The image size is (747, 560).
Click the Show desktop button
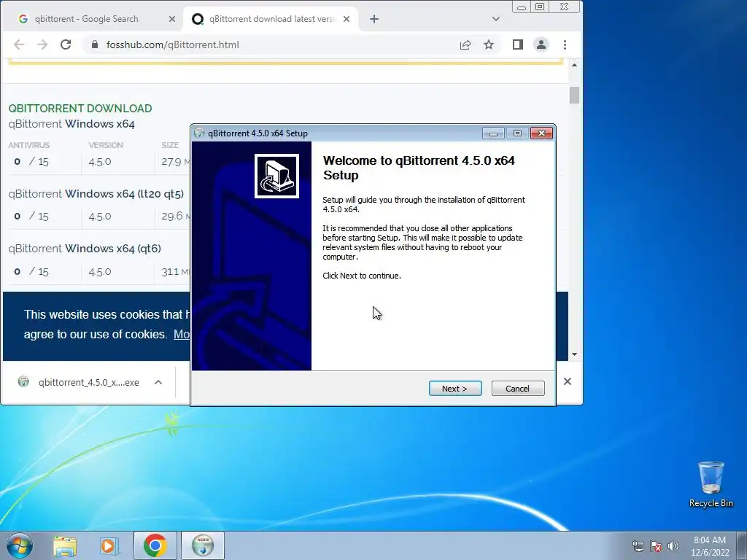coord(742,545)
